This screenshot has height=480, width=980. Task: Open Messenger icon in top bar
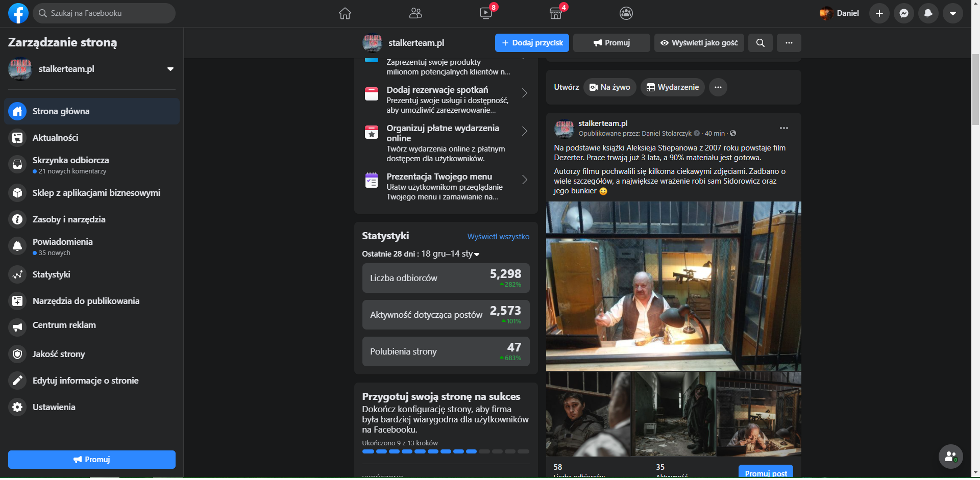tap(904, 13)
